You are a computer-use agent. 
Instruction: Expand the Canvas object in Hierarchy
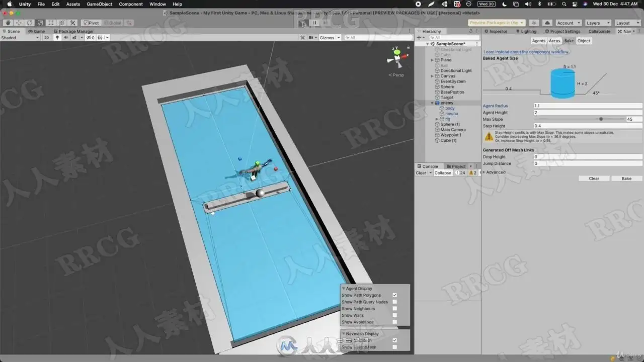[x=432, y=76]
